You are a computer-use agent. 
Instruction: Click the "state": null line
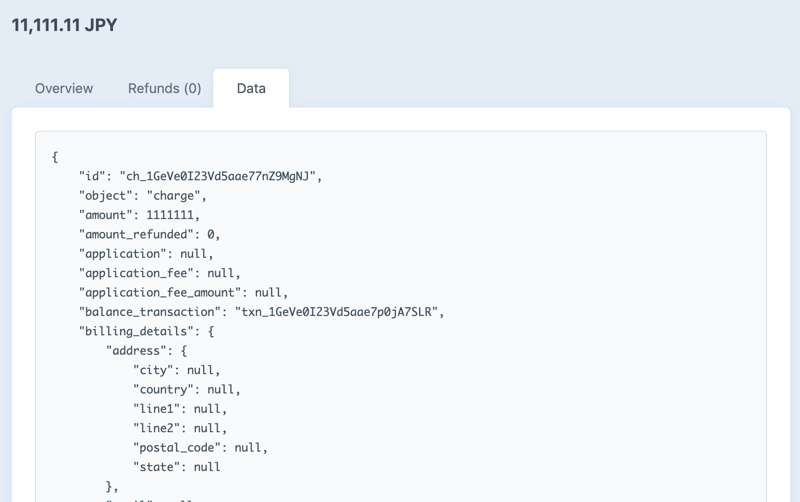point(177,467)
